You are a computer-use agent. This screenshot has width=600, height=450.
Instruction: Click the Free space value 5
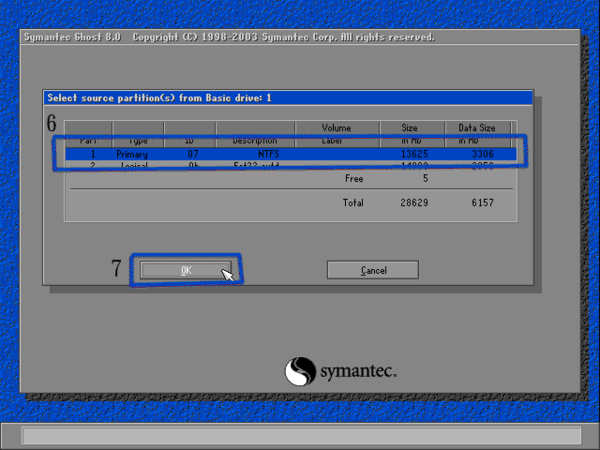tap(426, 178)
